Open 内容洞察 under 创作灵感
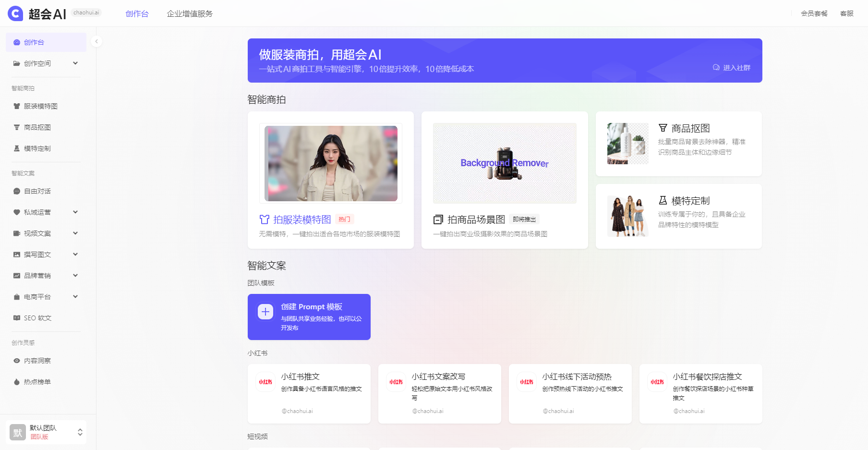 click(36, 360)
